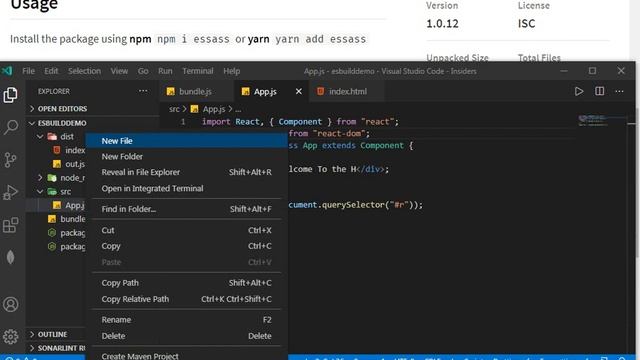The image size is (640, 360).
Task: Choose Copy from context menu
Action: (187, 246)
